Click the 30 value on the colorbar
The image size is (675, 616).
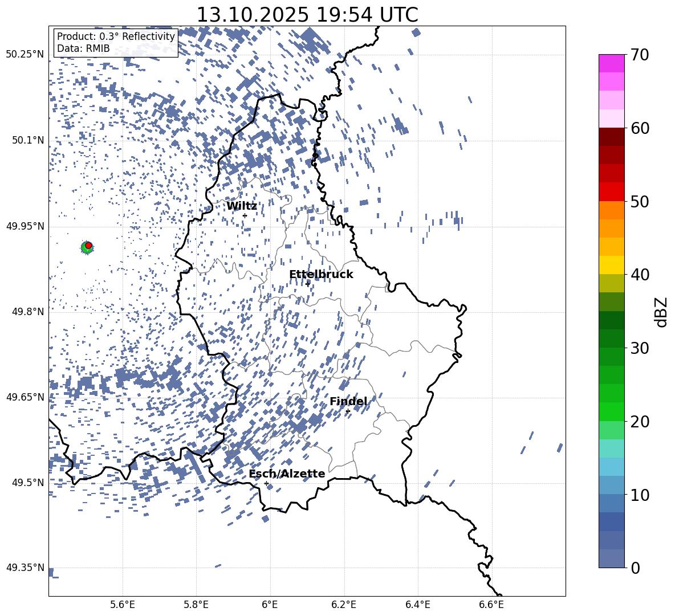pos(640,348)
